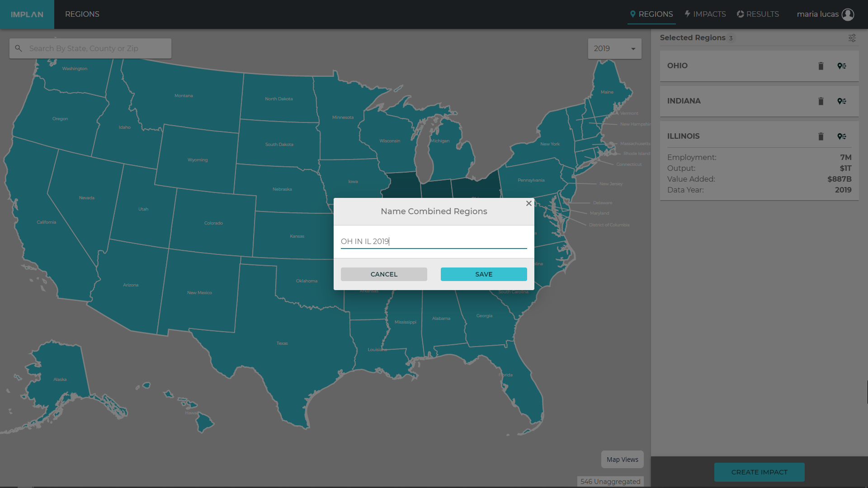Image resolution: width=868 pixels, height=488 pixels.
Task: Open maria lucas user avatar menu
Action: click(x=848, y=14)
